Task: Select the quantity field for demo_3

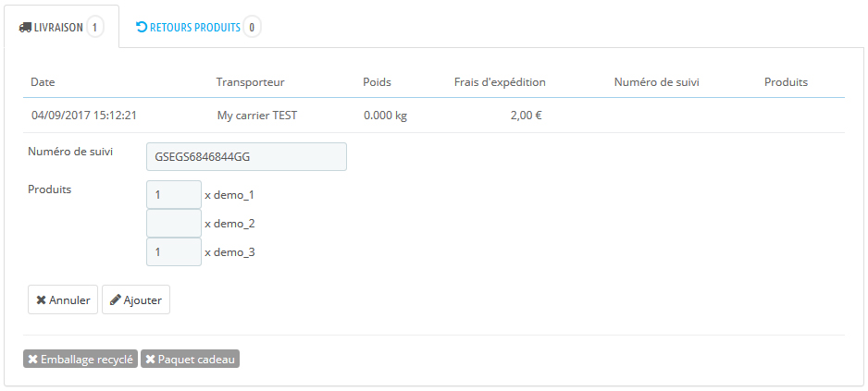Action: tap(174, 252)
